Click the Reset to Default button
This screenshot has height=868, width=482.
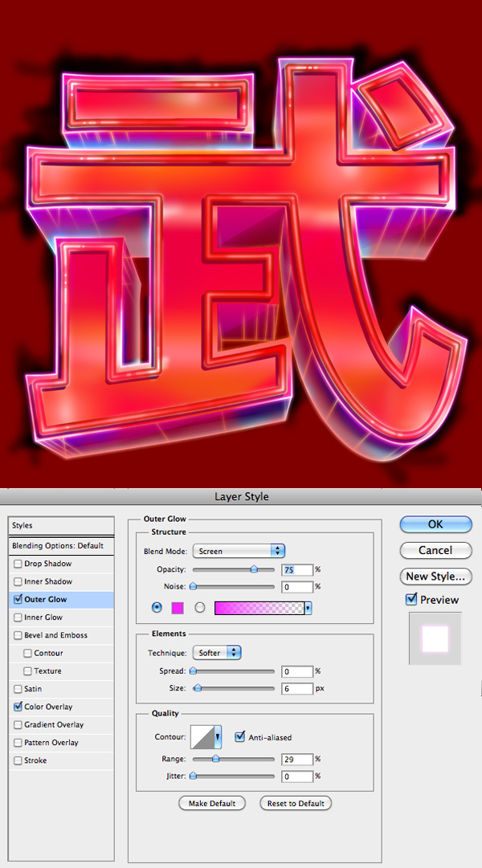(296, 803)
